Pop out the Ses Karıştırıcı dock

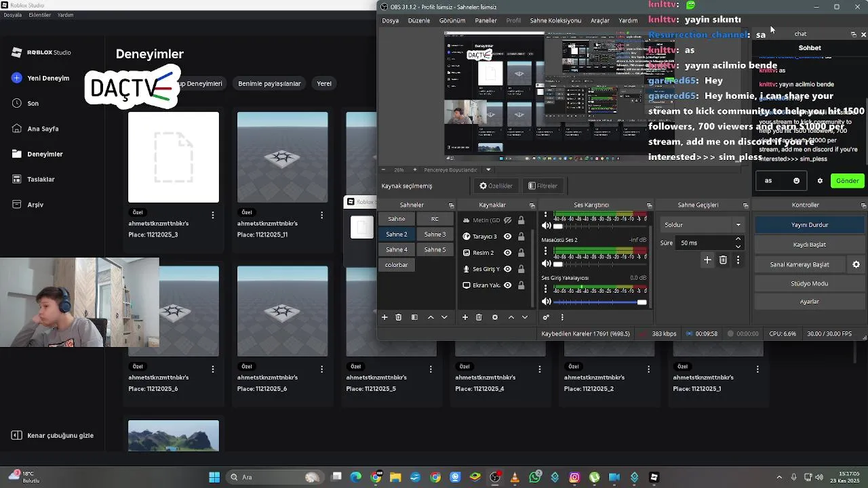(649, 205)
